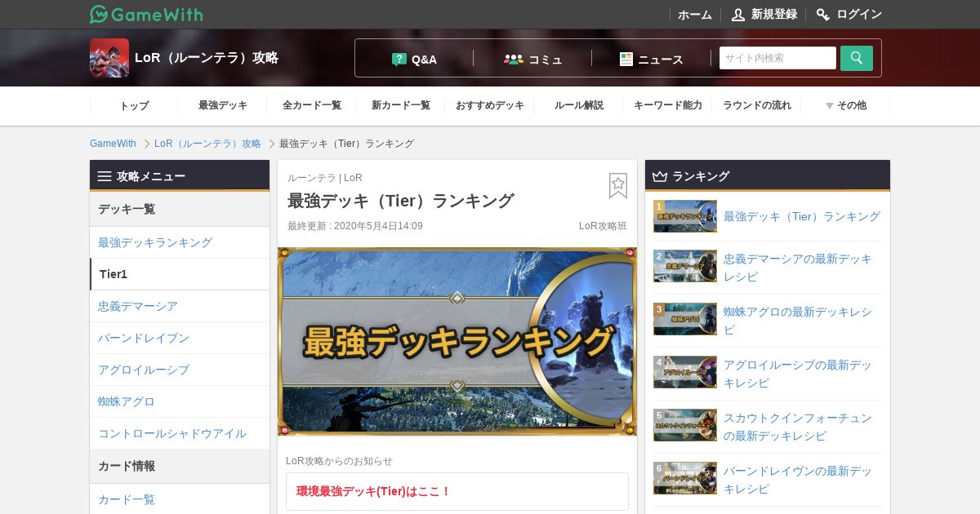This screenshot has width=980, height=514.
Task: Click the 新規登録 user icon
Action: (x=738, y=15)
